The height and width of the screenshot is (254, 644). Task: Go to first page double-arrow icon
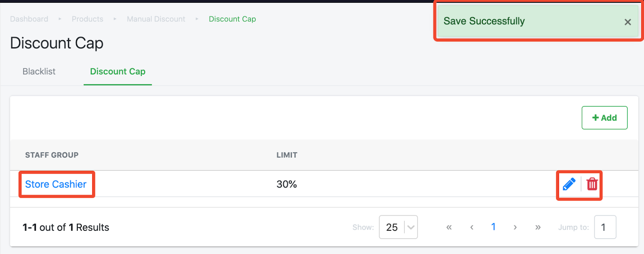(449, 227)
